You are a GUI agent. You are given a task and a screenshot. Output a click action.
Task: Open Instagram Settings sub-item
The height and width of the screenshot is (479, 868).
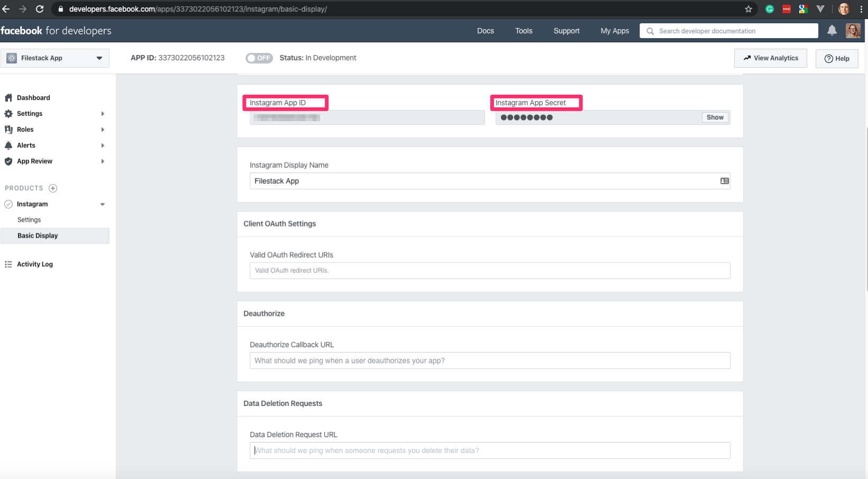pyautogui.click(x=29, y=220)
